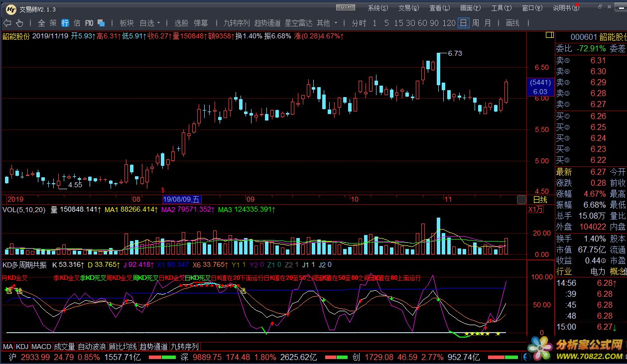Open the 交易(Q) menu
The image size is (627, 364).
coord(409,8)
